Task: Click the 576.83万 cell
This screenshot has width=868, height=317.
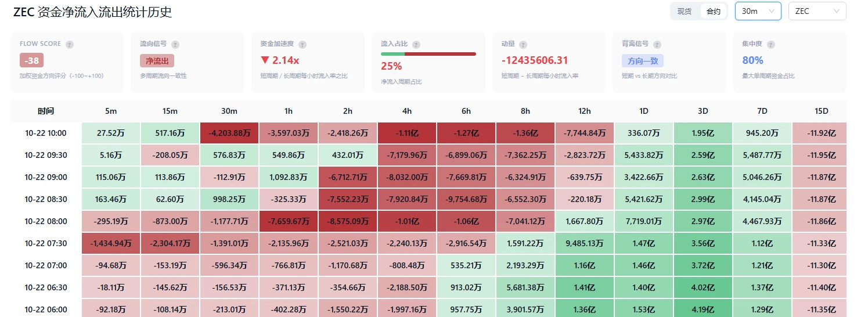Action: tap(229, 155)
